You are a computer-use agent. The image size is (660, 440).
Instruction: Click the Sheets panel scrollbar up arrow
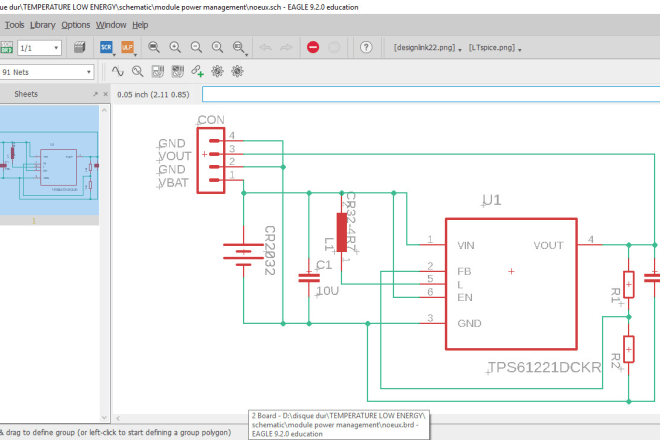(x=104, y=110)
